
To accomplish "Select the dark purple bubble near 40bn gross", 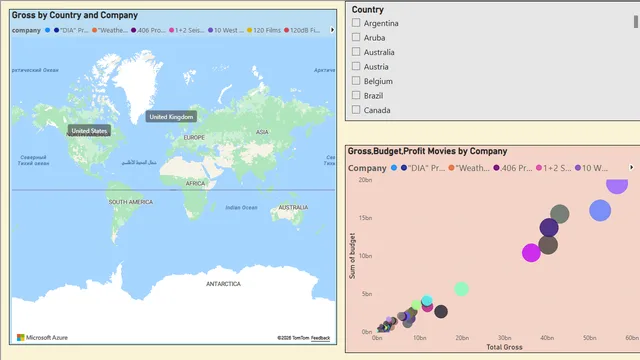I will click(549, 227).
